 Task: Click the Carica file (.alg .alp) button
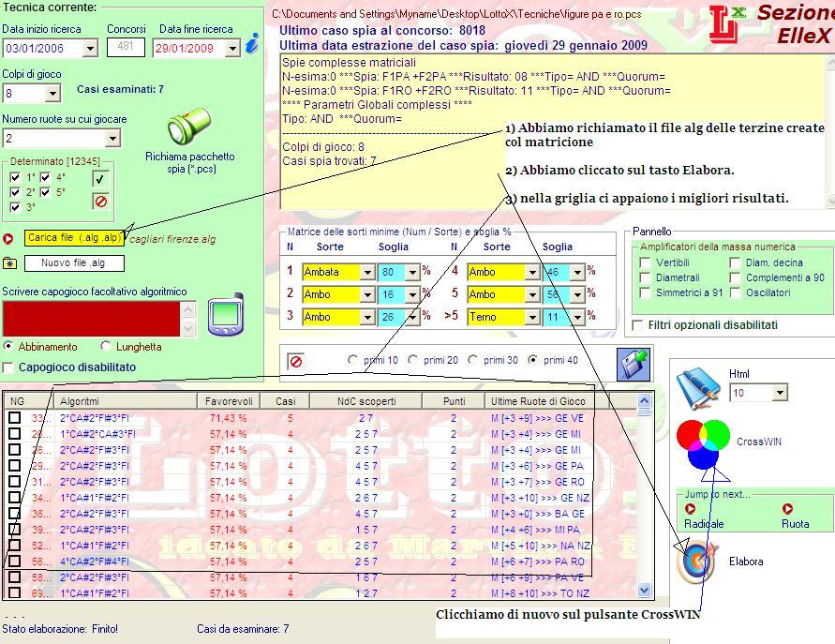point(74,238)
